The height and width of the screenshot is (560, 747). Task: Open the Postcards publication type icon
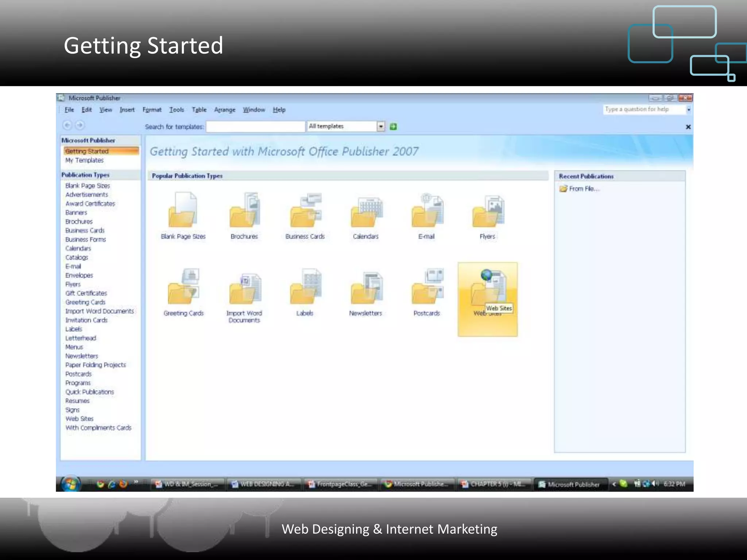(427, 287)
